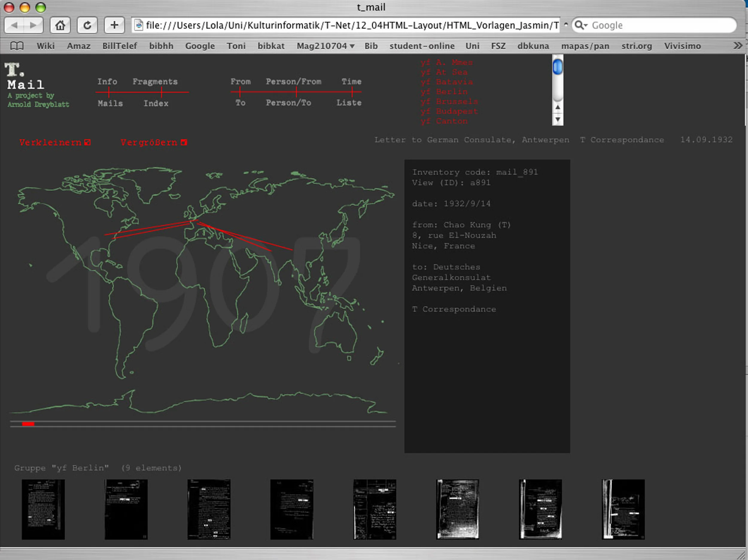Click the add bookmark plus button
748x560 pixels.
114,25
